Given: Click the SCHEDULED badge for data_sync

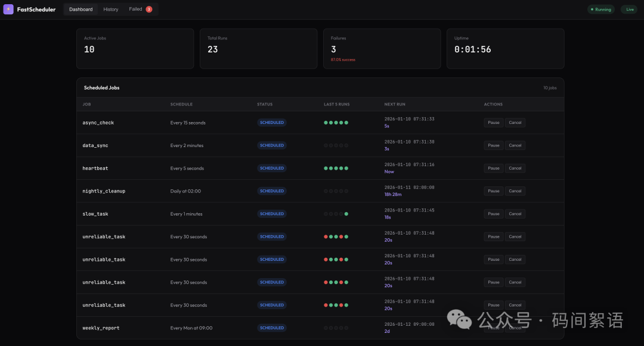Looking at the screenshot, I should pyautogui.click(x=272, y=145).
